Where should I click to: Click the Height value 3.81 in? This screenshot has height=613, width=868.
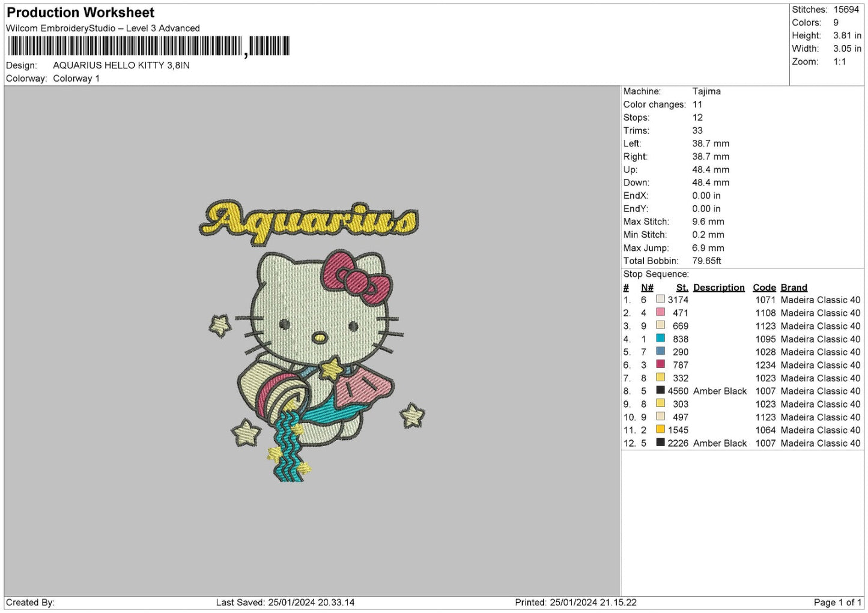point(847,36)
